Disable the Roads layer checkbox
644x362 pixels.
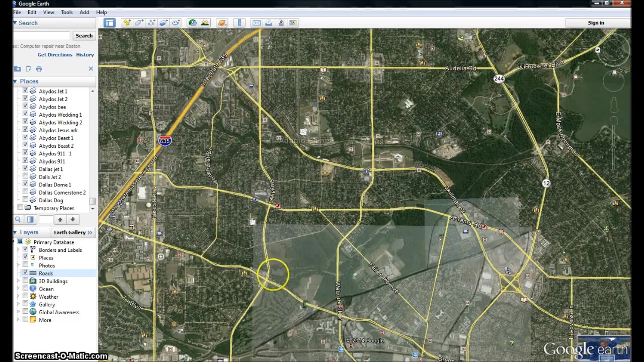pyautogui.click(x=25, y=273)
